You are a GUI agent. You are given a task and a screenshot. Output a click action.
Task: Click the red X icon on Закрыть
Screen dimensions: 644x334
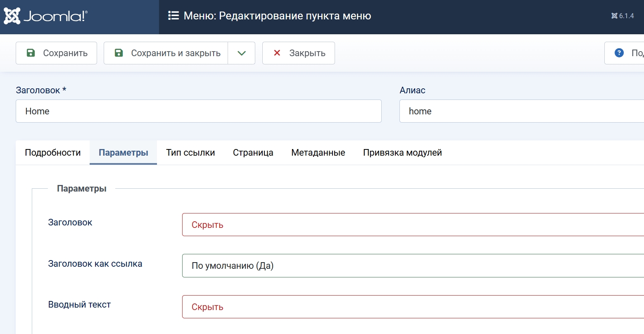coord(277,53)
